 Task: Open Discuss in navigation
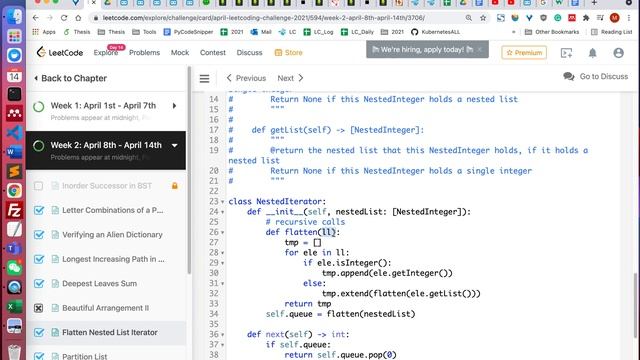(x=249, y=53)
